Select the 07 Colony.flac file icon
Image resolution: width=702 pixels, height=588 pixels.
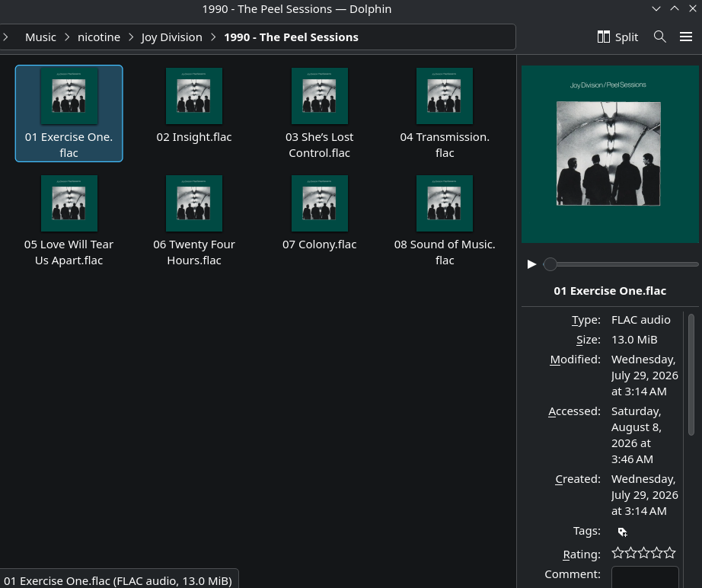pyautogui.click(x=320, y=203)
